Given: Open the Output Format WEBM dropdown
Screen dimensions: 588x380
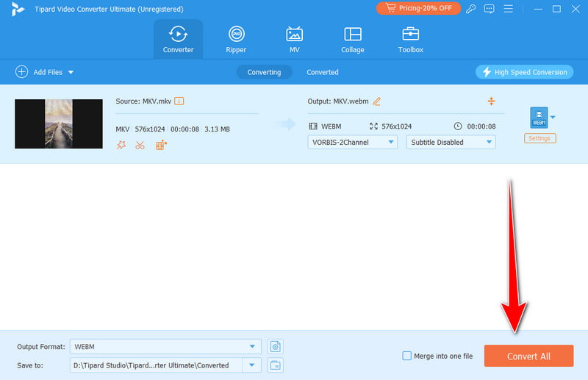Looking at the screenshot, I should (165, 347).
